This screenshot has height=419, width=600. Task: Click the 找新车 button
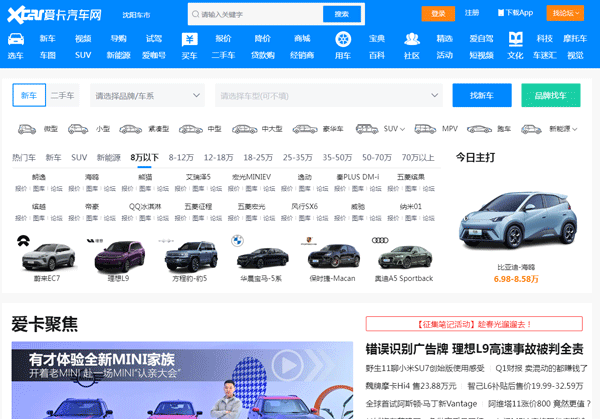[482, 95]
